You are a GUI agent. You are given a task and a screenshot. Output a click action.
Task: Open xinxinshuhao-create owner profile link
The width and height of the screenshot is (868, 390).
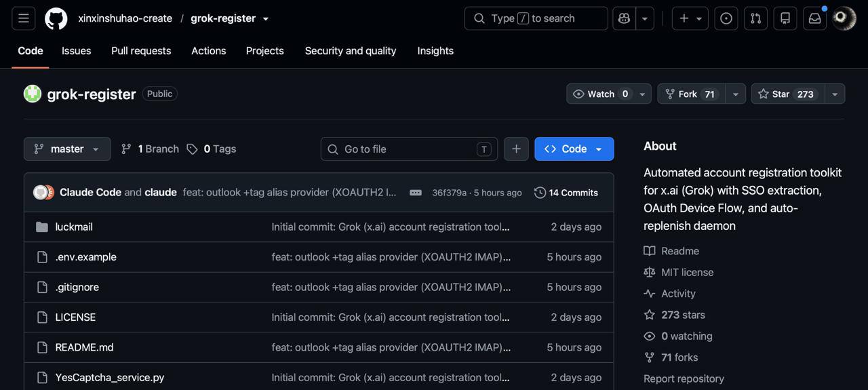pos(125,18)
